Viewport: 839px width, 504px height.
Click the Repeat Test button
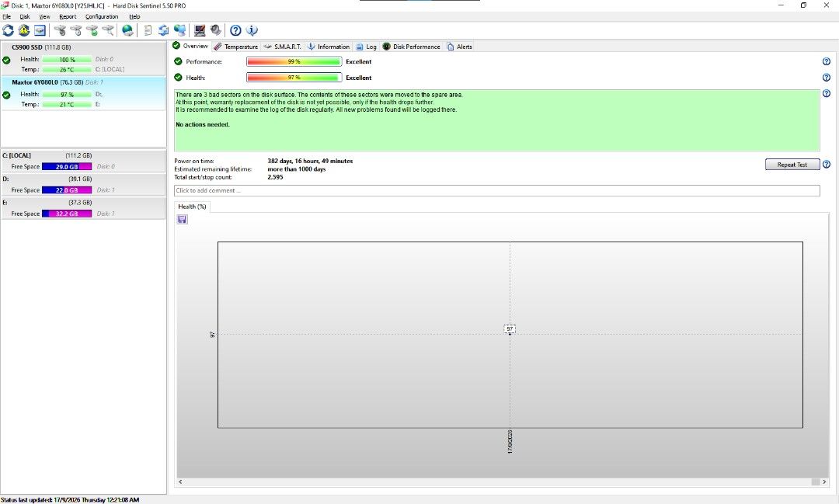pos(792,165)
